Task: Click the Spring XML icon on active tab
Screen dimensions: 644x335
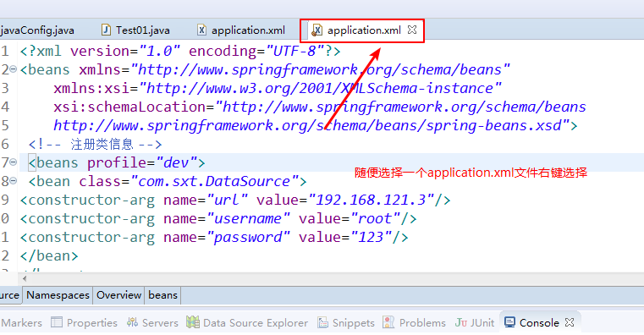Action: point(316,30)
